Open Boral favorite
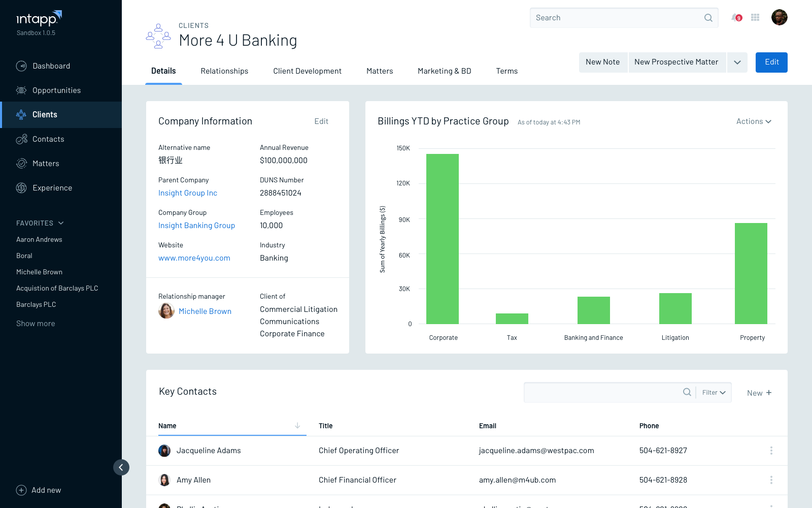Image resolution: width=812 pixels, height=508 pixels. (x=24, y=256)
